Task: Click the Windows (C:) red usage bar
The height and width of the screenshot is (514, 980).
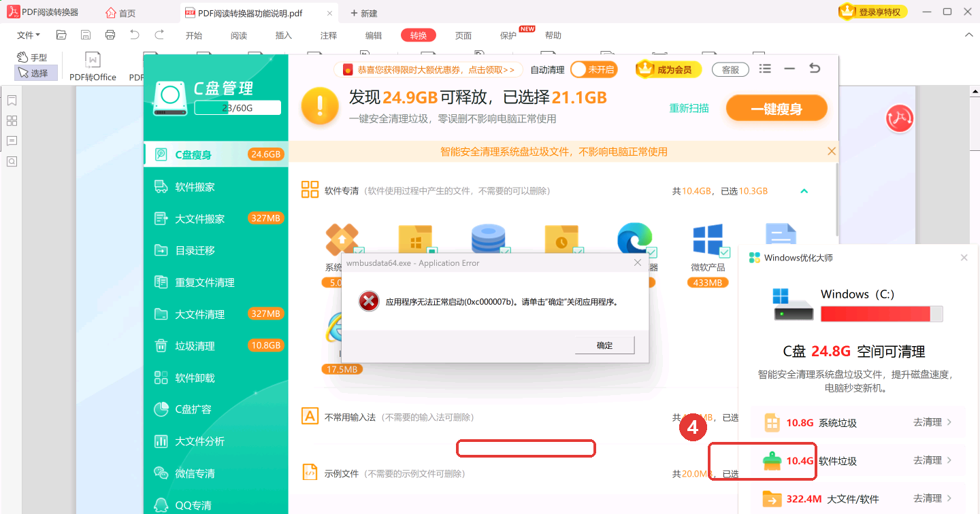Action: tap(881, 313)
